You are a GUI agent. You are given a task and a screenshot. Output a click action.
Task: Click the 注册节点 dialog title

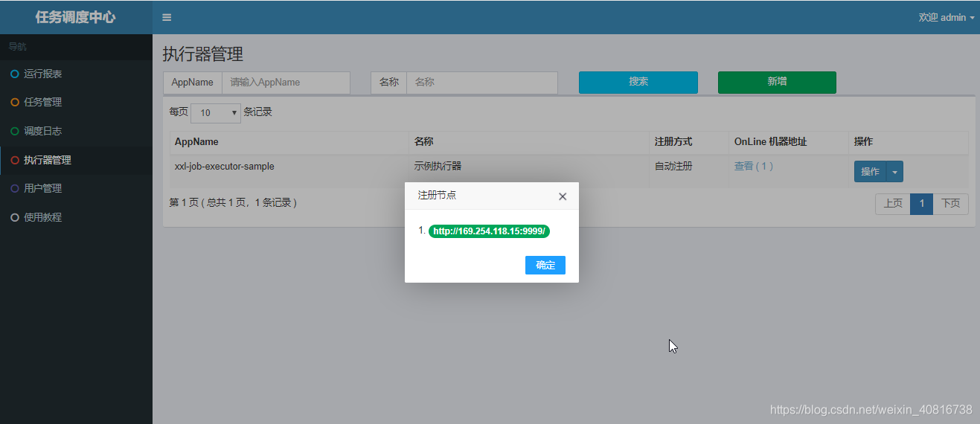[437, 195]
